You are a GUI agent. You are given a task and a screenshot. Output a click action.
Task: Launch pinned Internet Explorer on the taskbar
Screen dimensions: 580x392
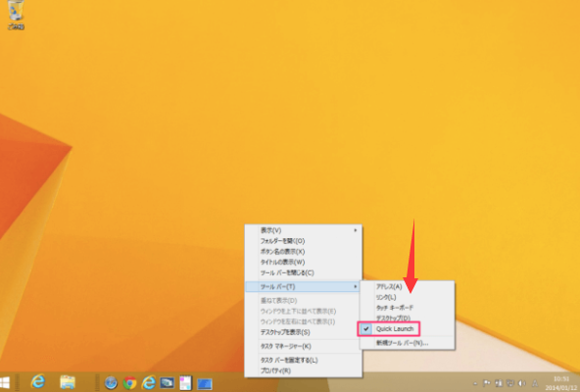[x=38, y=382]
